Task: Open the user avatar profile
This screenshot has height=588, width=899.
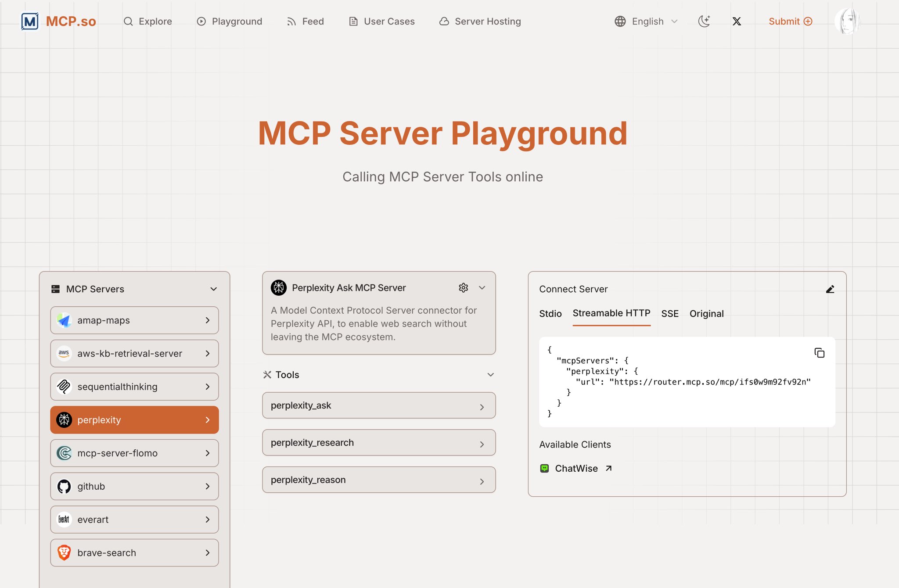Action: coord(847,21)
